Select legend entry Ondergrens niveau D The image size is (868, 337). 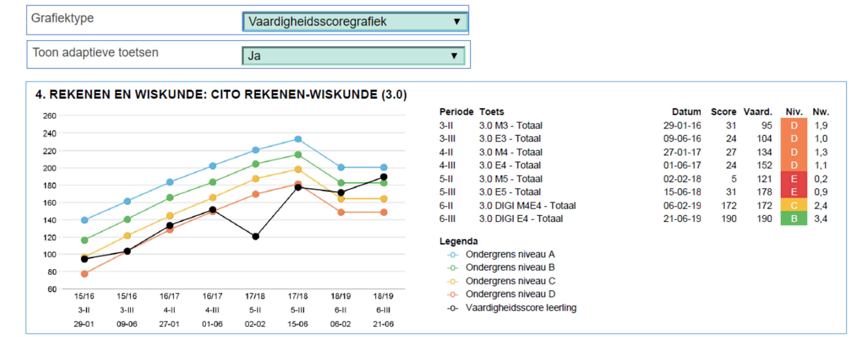point(501,294)
